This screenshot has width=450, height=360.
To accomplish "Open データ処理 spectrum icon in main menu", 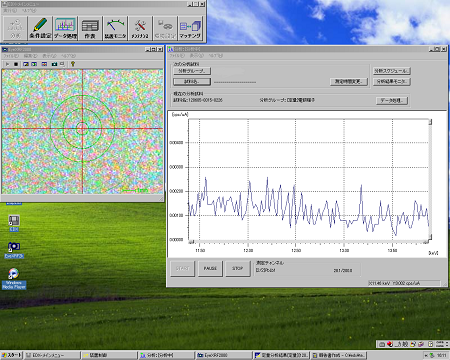I will tap(65, 28).
